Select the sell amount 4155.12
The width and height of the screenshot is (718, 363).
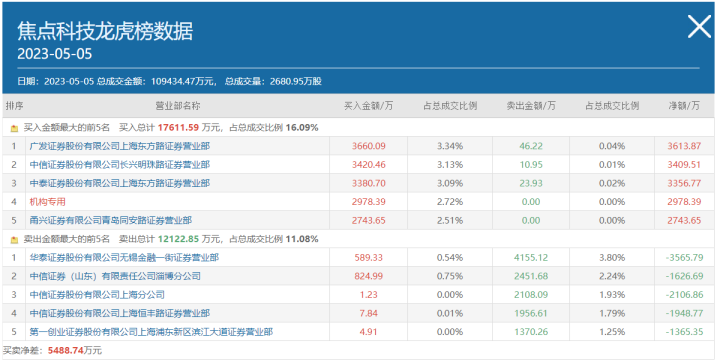[531, 258]
